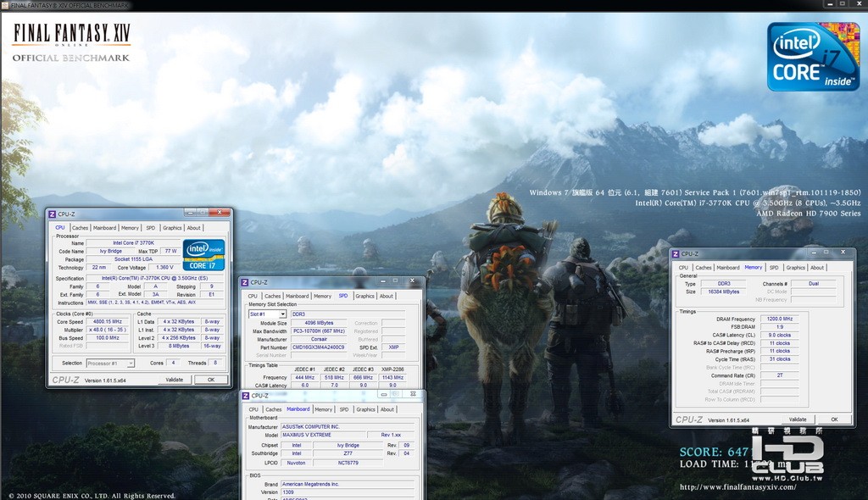868x500 pixels.
Task: Click the BIOS Brand American Megatrends Inc.
Action: [348, 485]
